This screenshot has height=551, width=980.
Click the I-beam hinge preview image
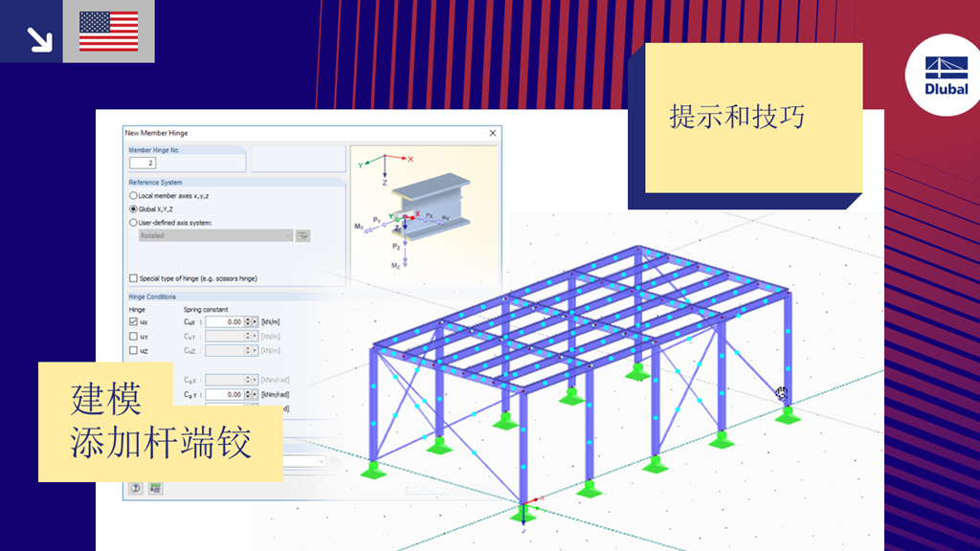(424, 215)
